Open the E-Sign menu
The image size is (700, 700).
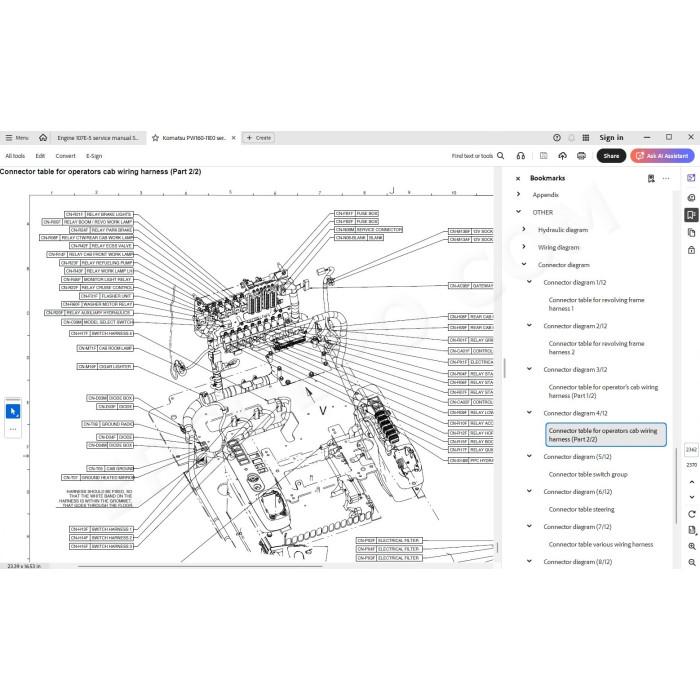click(x=94, y=156)
